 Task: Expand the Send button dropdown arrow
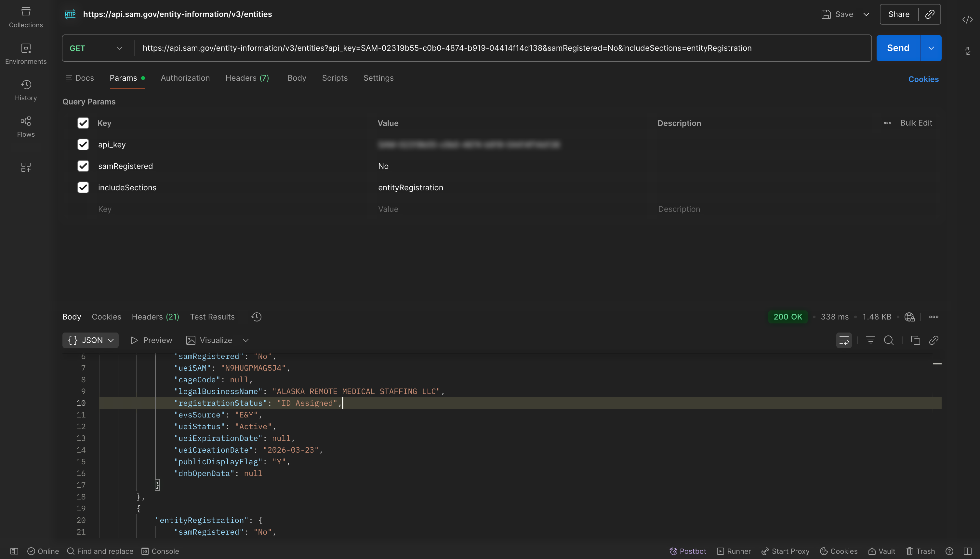point(931,48)
